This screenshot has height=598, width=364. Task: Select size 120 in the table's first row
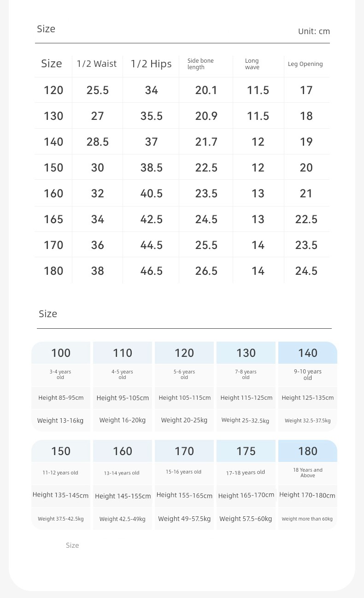coord(53,90)
